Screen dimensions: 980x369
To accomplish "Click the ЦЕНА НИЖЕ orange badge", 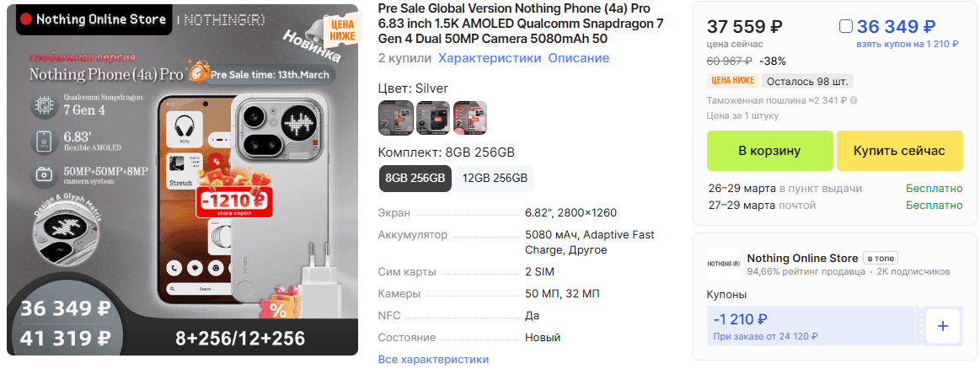I will tap(733, 81).
